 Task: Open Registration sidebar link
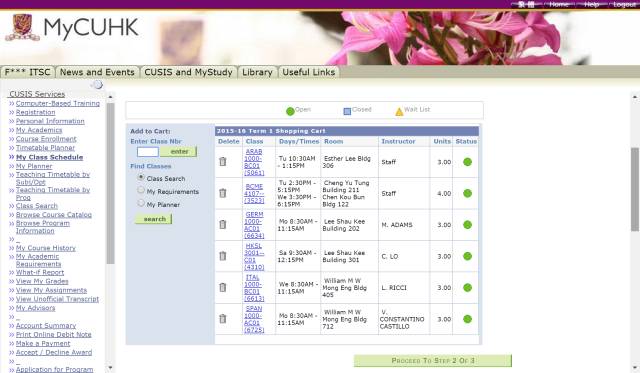36,112
